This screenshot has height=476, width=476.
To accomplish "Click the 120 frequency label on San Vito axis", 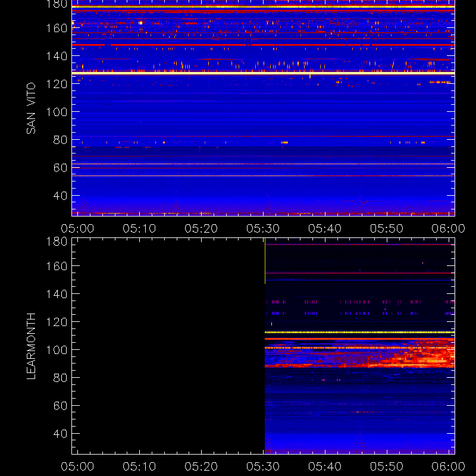I will click(57, 84).
